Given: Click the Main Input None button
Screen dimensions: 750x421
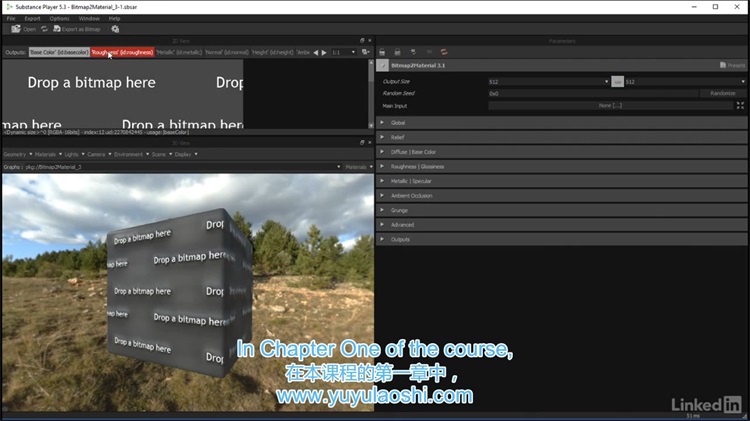Looking at the screenshot, I should pos(610,106).
